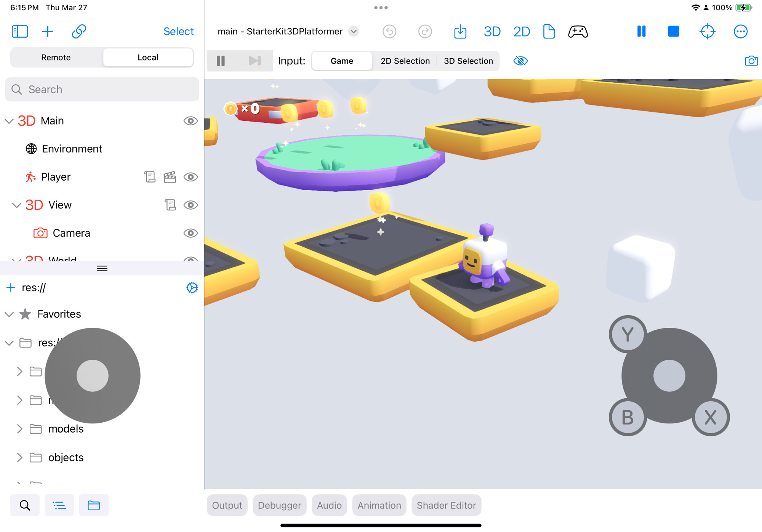The height and width of the screenshot is (532, 762).
Task: Open the Player script icon
Action: (150, 177)
